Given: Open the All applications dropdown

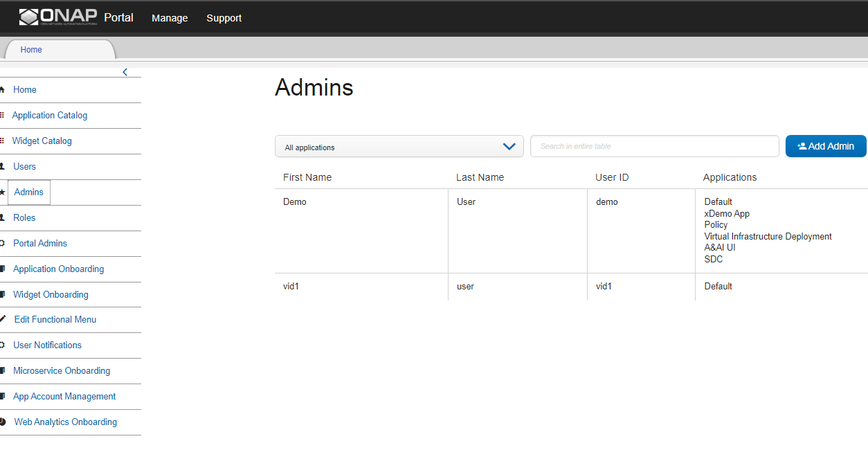Looking at the screenshot, I should pyautogui.click(x=399, y=146).
